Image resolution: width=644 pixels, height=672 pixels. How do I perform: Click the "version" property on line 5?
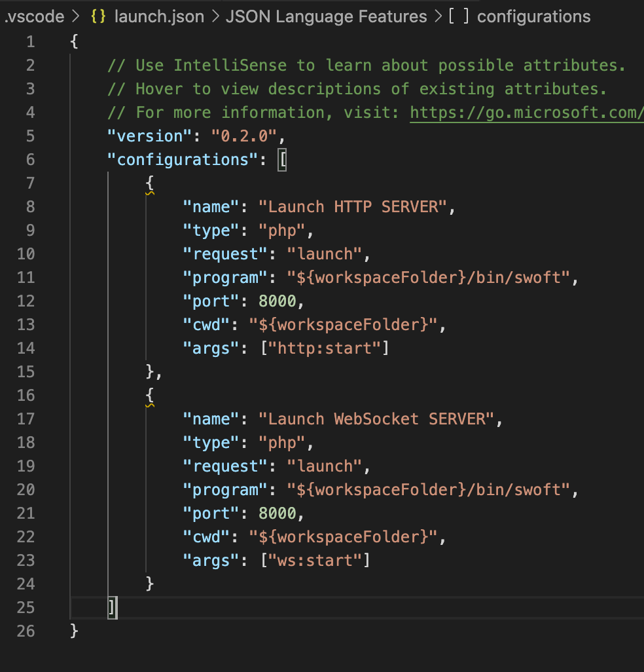tap(149, 136)
